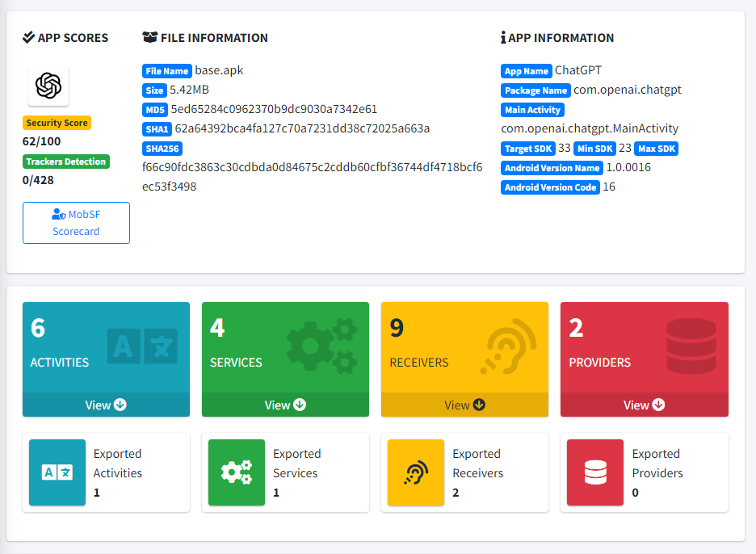756x554 pixels.
Task: Click the ChatGPT app logo icon
Action: tap(48, 86)
